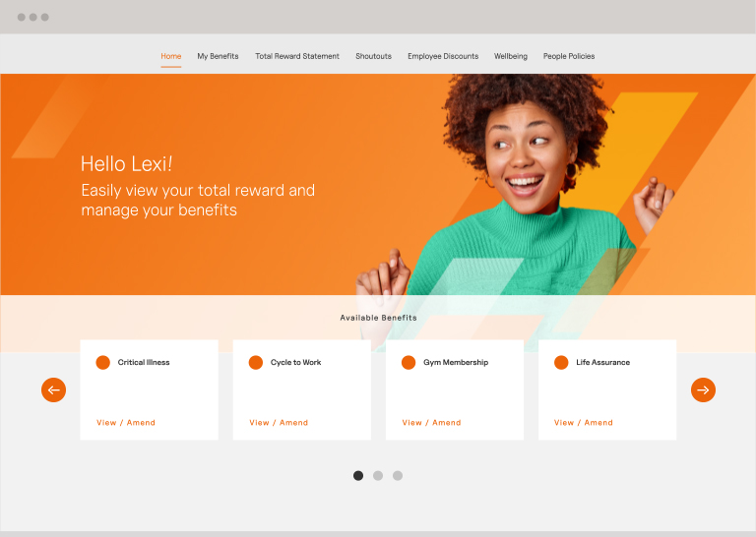This screenshot has width=756, height=537.
Task: Click View / Amend under Gym Membership
Action: tap(431, 422)
